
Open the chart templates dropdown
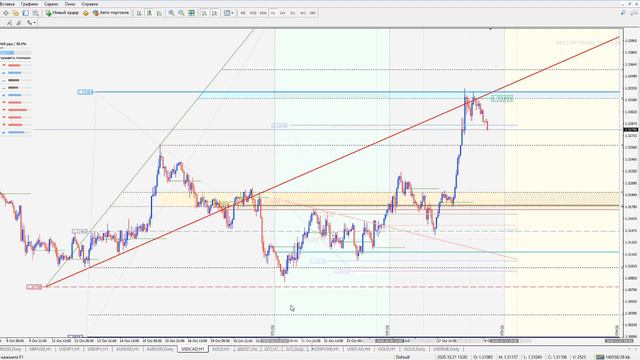click(229, 13)
